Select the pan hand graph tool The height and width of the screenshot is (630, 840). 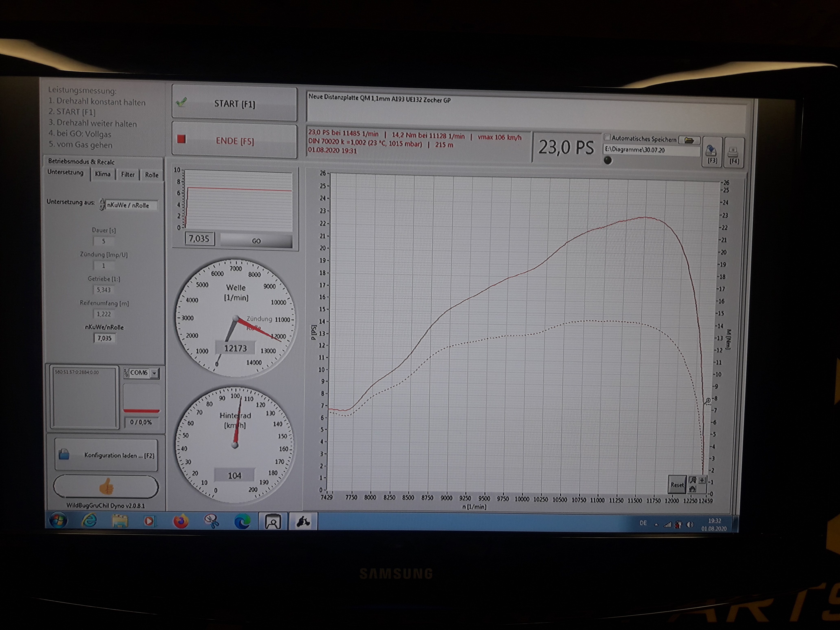tap(692, 489)
